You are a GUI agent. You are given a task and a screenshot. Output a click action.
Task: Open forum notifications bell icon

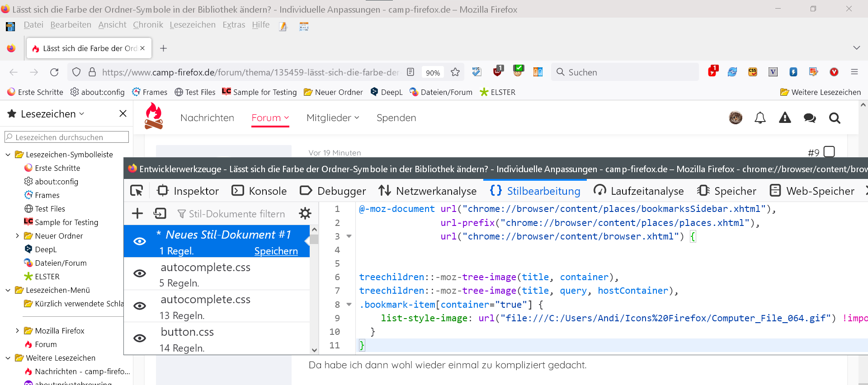click(760, 118)
